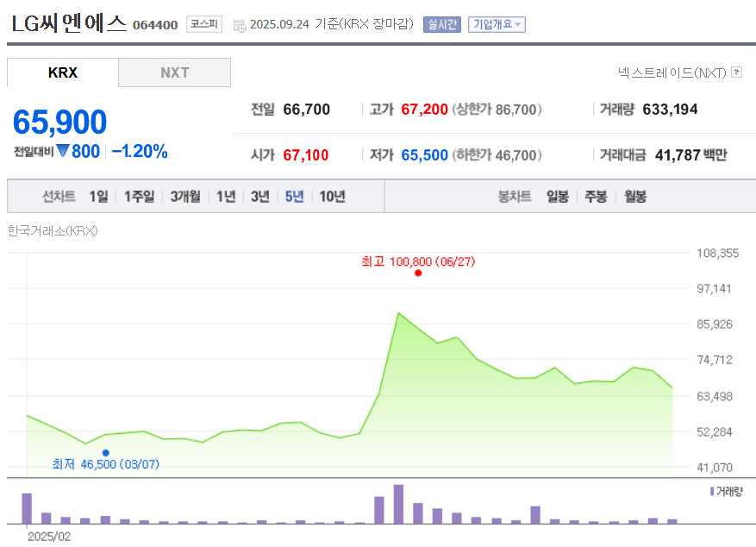
Task: Click the date text 2025.09.24 기준
Action: (x=294, y=24)
